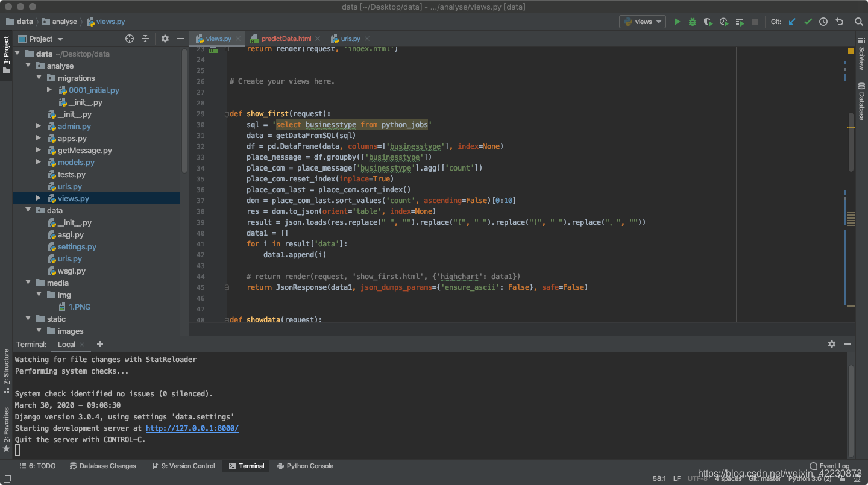The image size is (868, 485).
Task: Expand the models.py node
Action: [39, 162]
